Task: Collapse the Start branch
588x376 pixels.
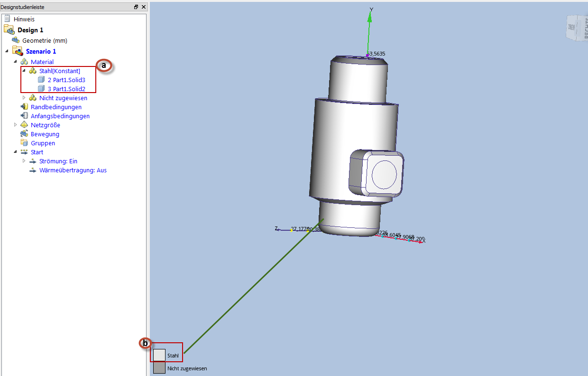Action: tap(15, 152)
